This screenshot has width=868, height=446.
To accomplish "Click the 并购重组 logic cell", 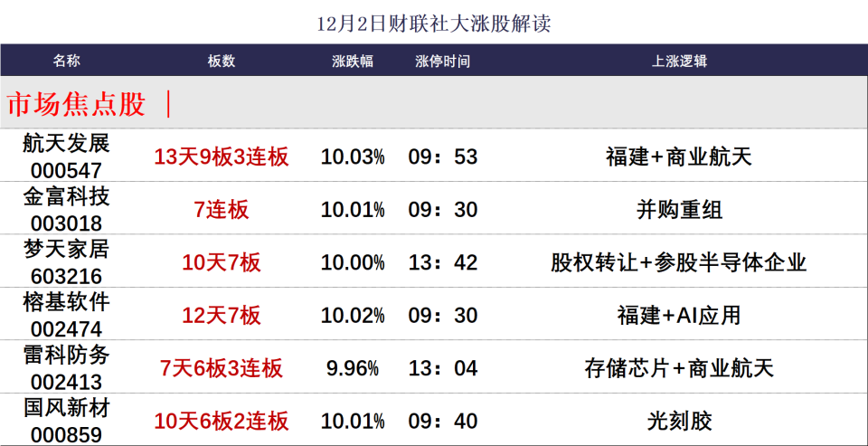I will (679, 210).
